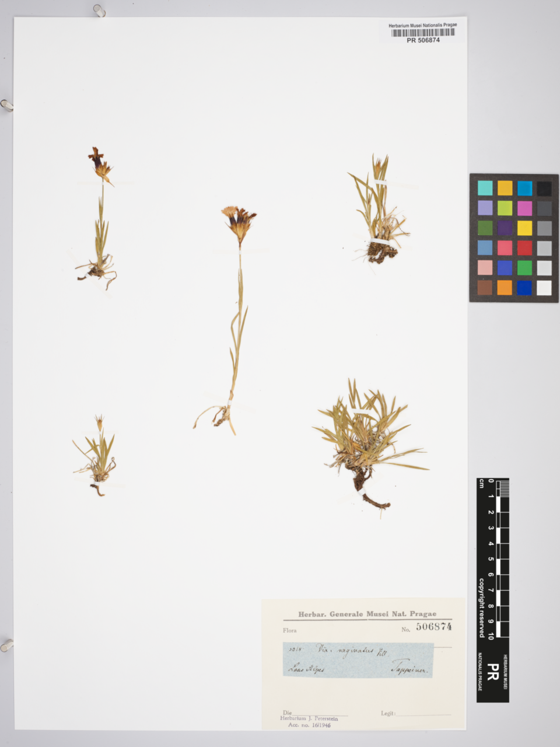Click the stamped number 506874 on label
560x747 pixels.
433,627
